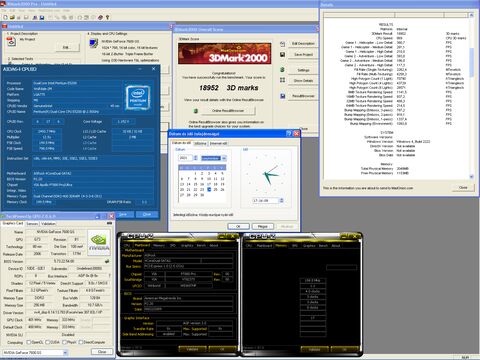Select the third Internet time tab in date dialog
The width and height of the screenshot is (480, 360).
[x=218, y=144]
